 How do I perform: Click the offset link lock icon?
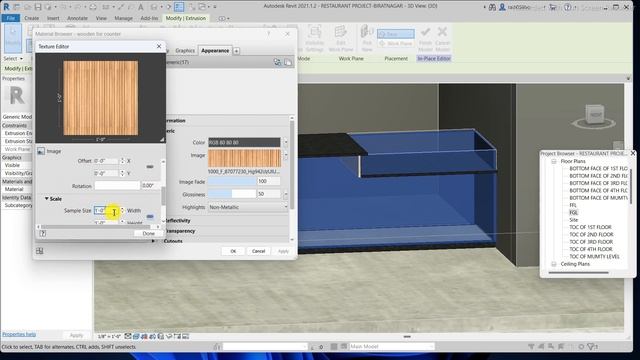(x=150, y=167)
